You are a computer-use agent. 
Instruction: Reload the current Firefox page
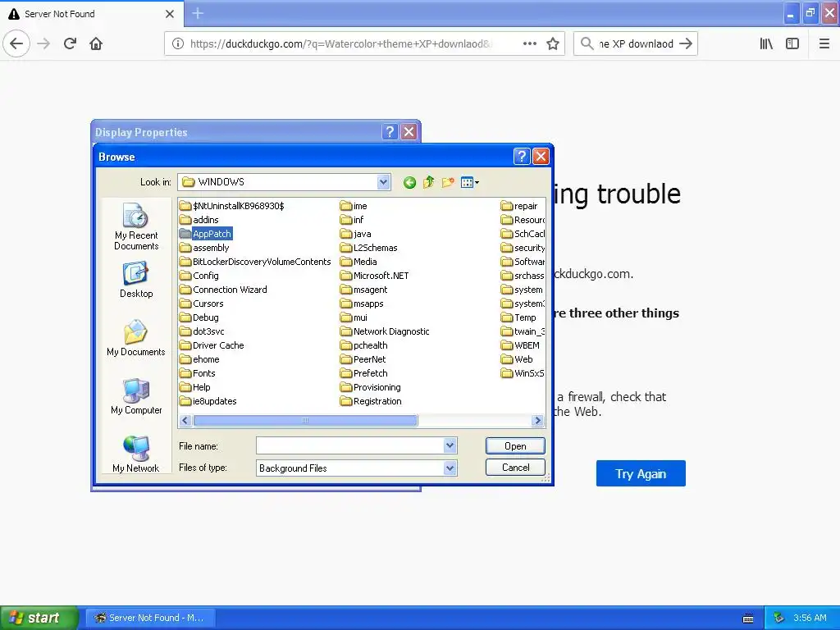pos(70,44)
